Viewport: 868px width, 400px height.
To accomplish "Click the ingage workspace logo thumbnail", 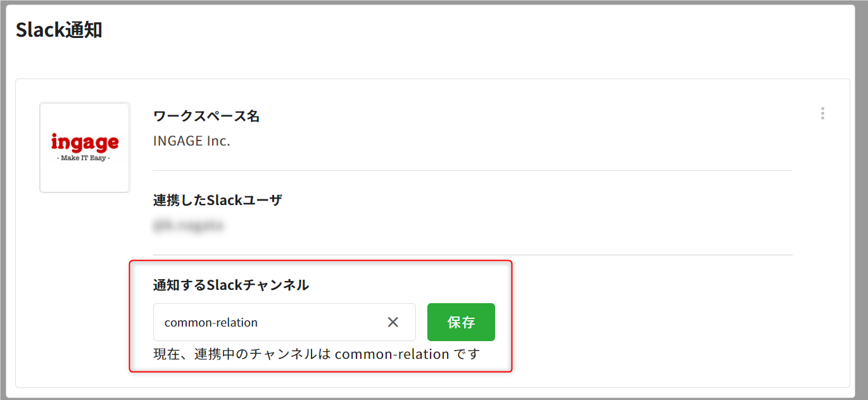I will pos(85,147).
